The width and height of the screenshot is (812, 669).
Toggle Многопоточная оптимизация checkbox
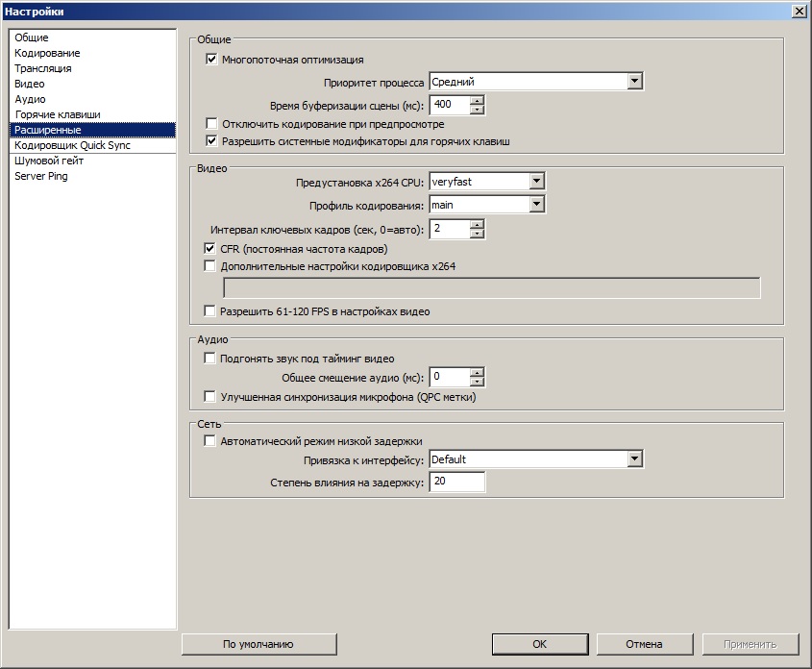(211, 59)
